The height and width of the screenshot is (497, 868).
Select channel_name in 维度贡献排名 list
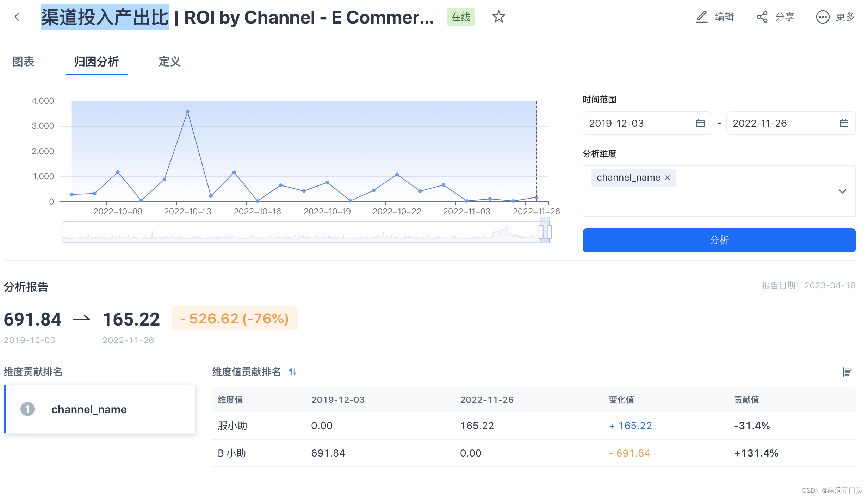[x=99, y=409]
